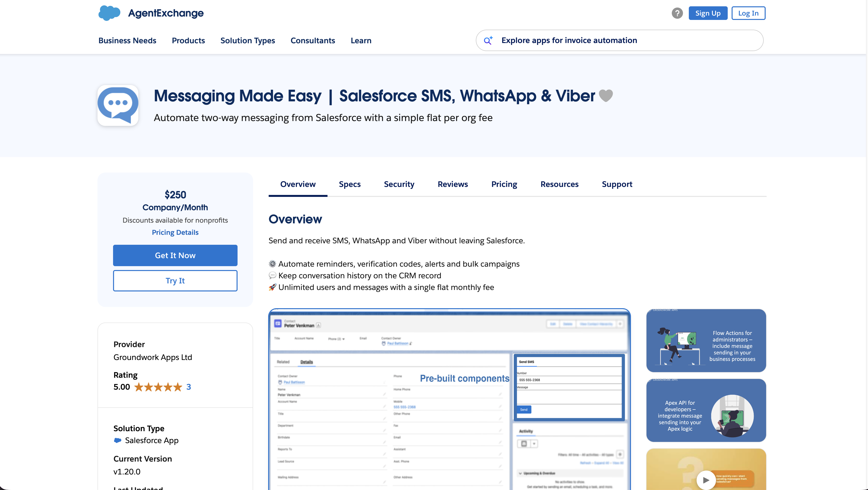This screenshot has width=868, height=490.
Task: Click the Get It Now button
Action: click(x=175, y=255)
